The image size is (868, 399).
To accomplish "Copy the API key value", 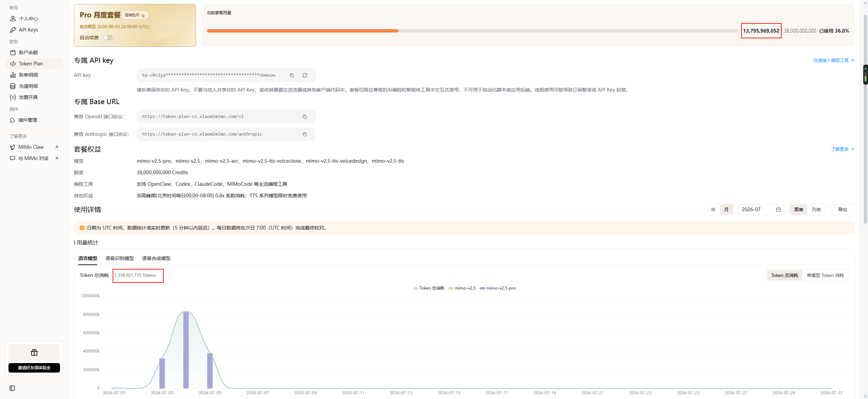I will (x=292, y=75).
